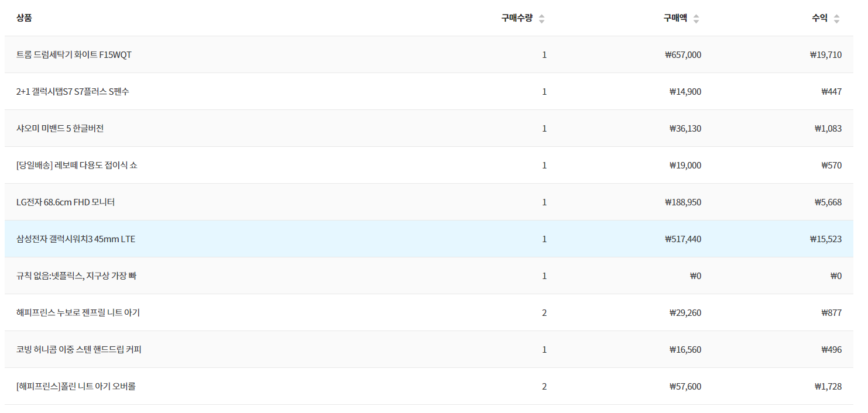Click revenue value ₩19,710
Viewport: 868px width, 413px height.
pos(826,55)
